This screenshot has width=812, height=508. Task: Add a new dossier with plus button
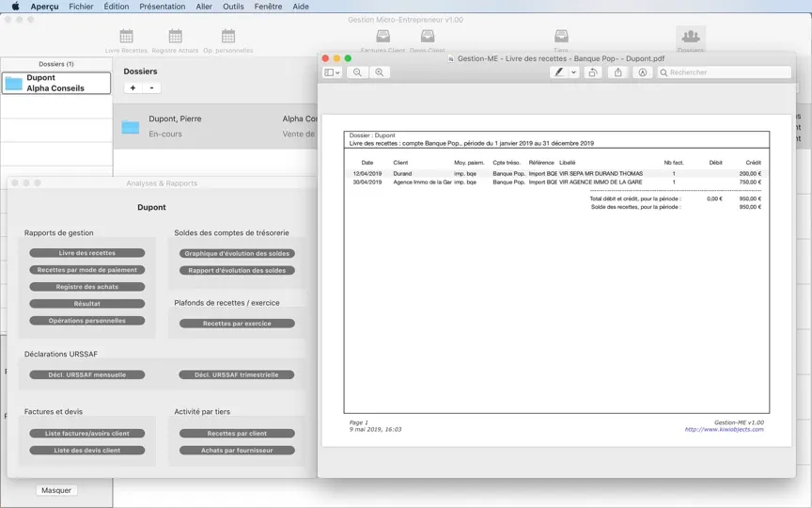(133, 87)
